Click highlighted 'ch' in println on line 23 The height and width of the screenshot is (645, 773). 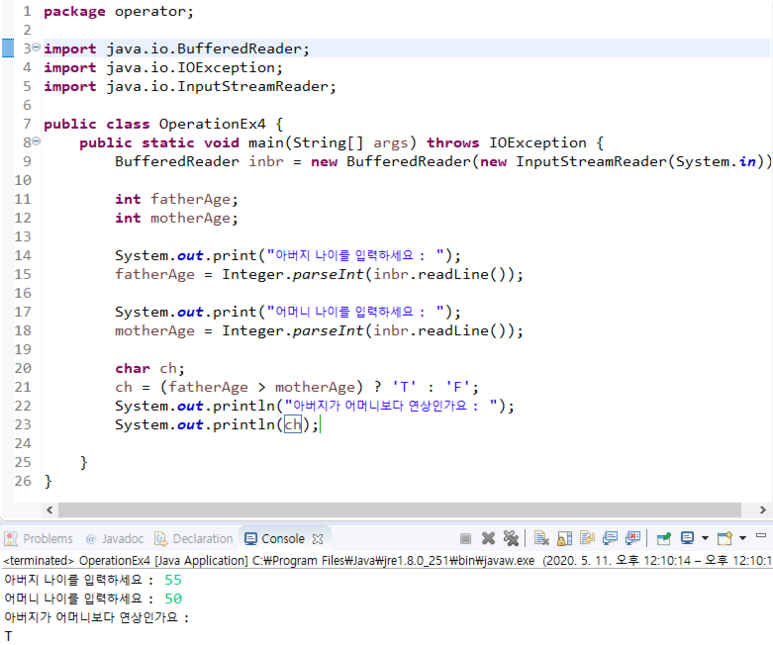click(292, 425)
